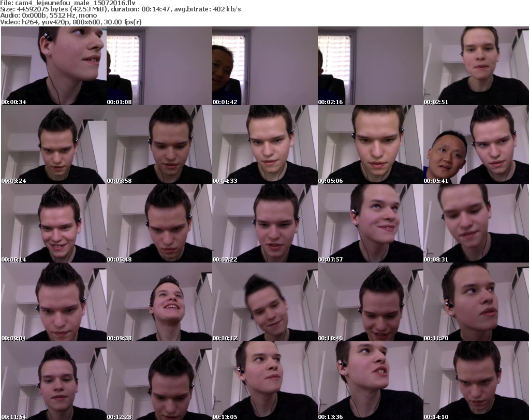The width and height of the screenshot is (530, 420).
Task: Select the Audio 0x000b info line
Action: [x=48, y=16]
